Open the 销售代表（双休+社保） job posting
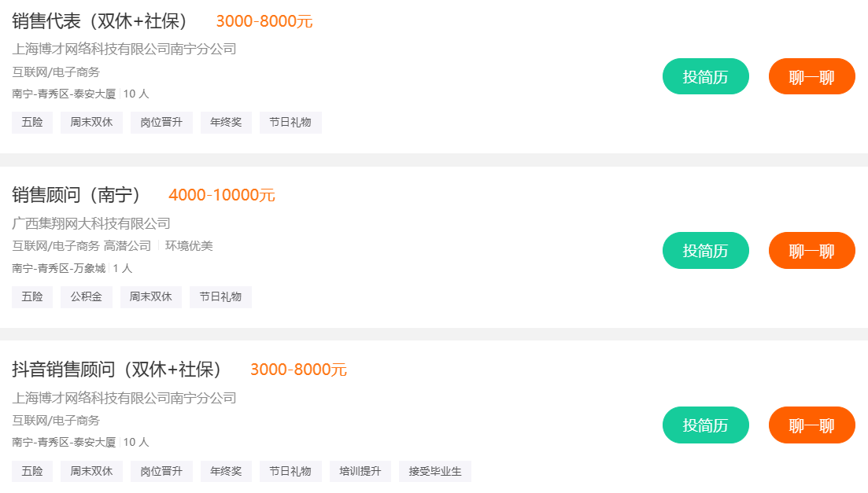 tap(100, 21)
